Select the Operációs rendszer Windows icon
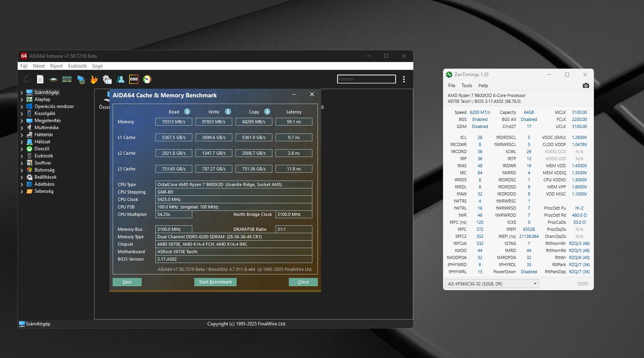Viewport: 644px width, 358px height. click(29, 106)
